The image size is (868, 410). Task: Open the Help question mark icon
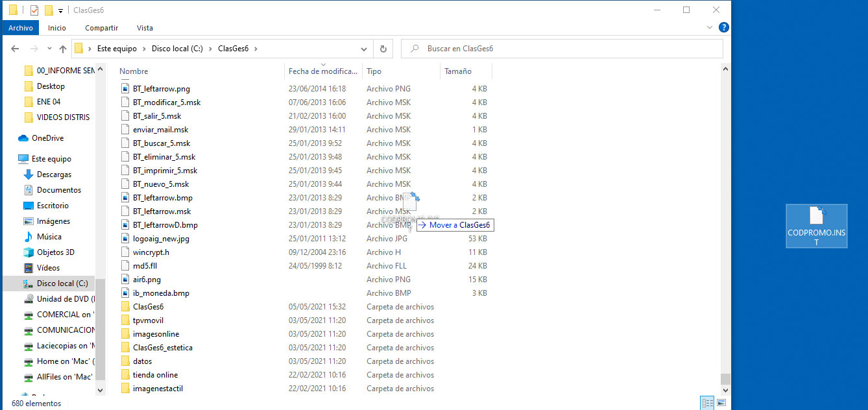[x=724, y=27]
